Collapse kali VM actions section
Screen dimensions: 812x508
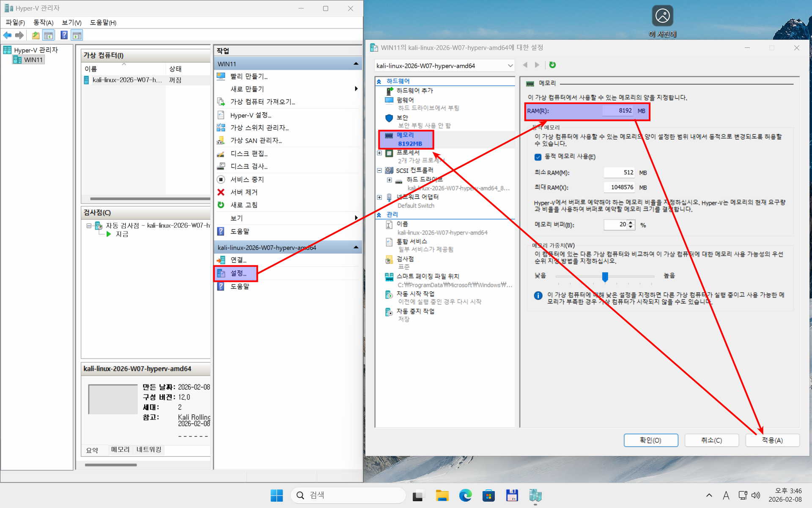(356, 247)
